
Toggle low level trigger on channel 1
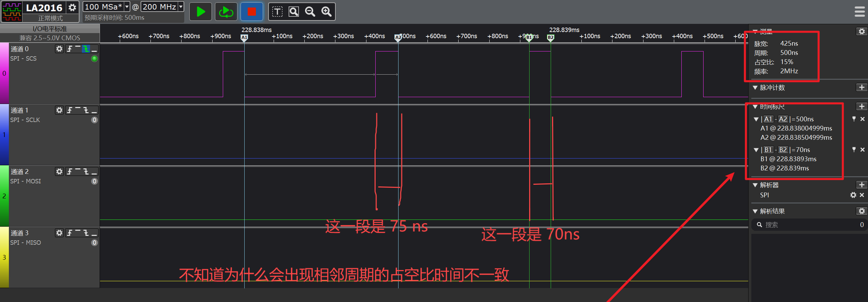[95, 110]
